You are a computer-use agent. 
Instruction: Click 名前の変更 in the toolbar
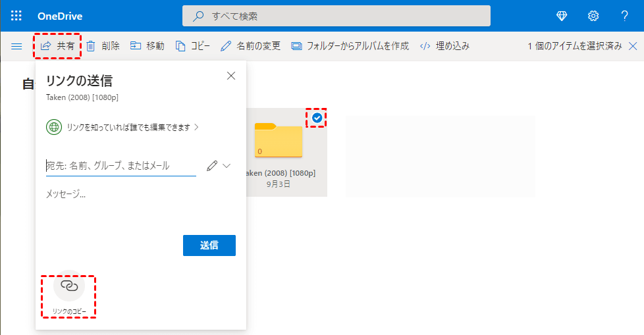point(250,46)
